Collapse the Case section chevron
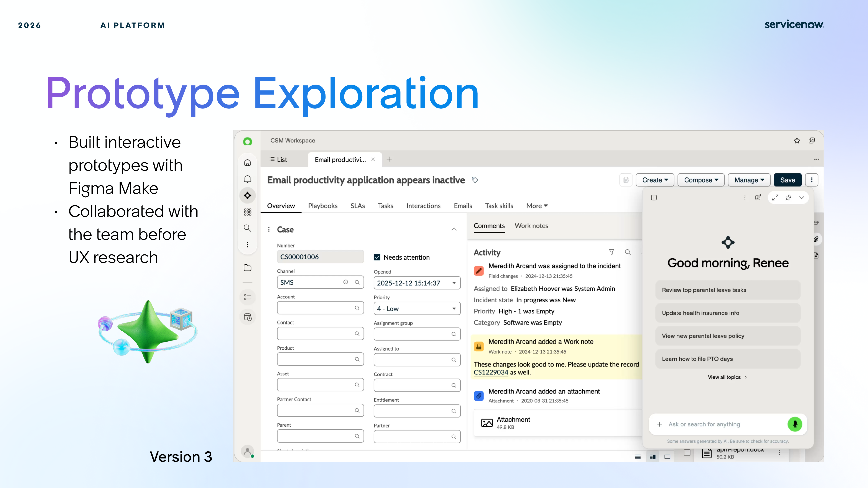868x488 pixels. (454, 229)
